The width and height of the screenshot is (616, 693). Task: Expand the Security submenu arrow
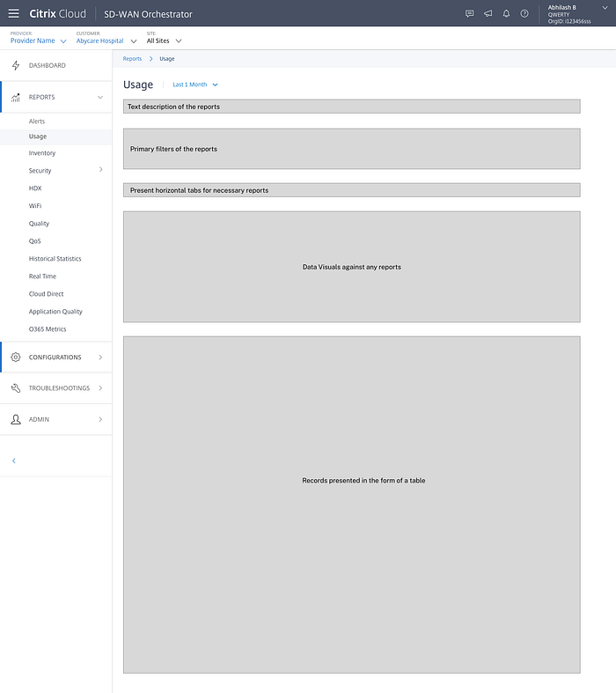[x=100, y=170]
